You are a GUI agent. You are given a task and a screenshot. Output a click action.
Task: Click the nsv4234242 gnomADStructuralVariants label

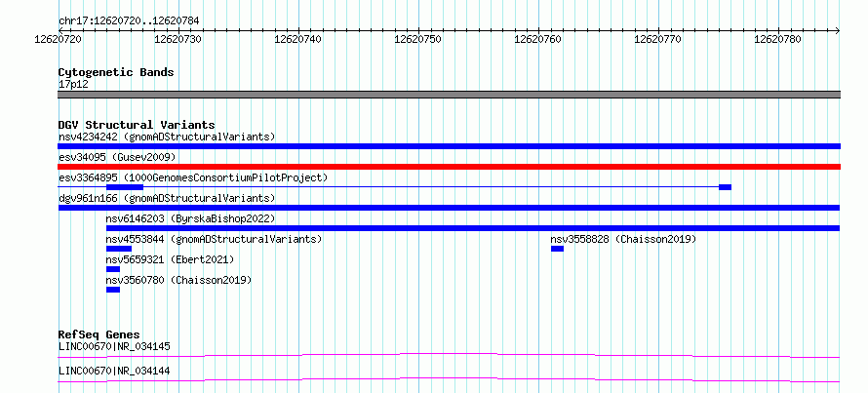(x=167, y=137)
